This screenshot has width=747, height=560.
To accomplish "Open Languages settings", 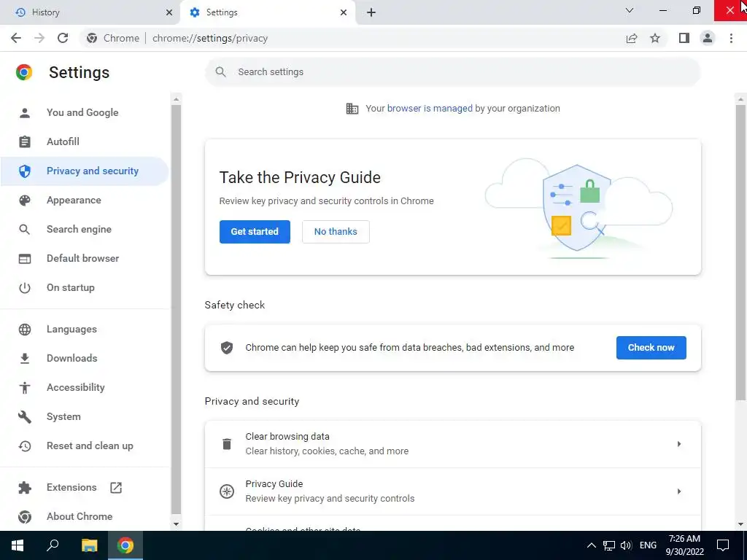I will [x=85, y=329].
